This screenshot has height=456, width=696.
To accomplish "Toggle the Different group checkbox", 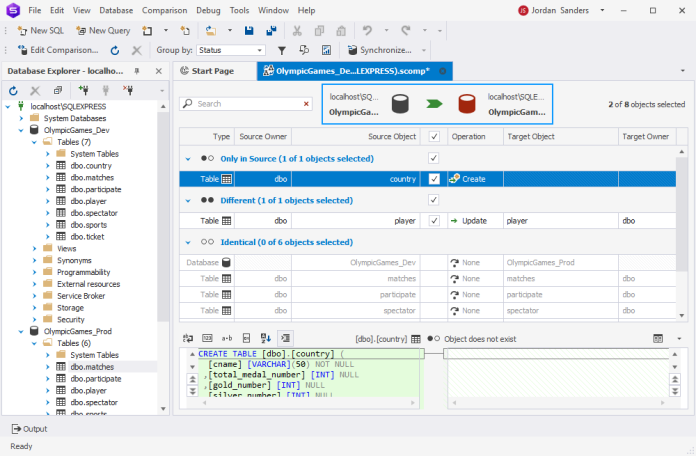I will pos(434,200).
